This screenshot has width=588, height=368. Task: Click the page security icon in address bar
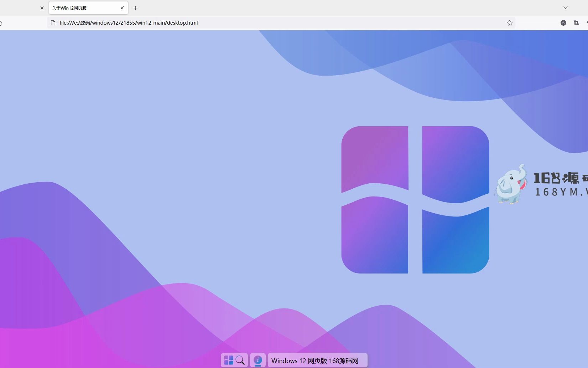pyautogui.click(x=53, y=22)
